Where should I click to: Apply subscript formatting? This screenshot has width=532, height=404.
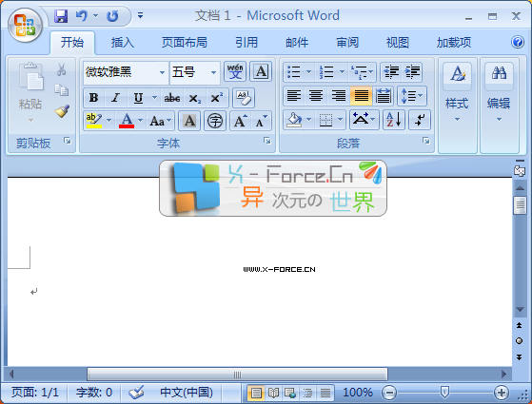[x=195, y=98]
